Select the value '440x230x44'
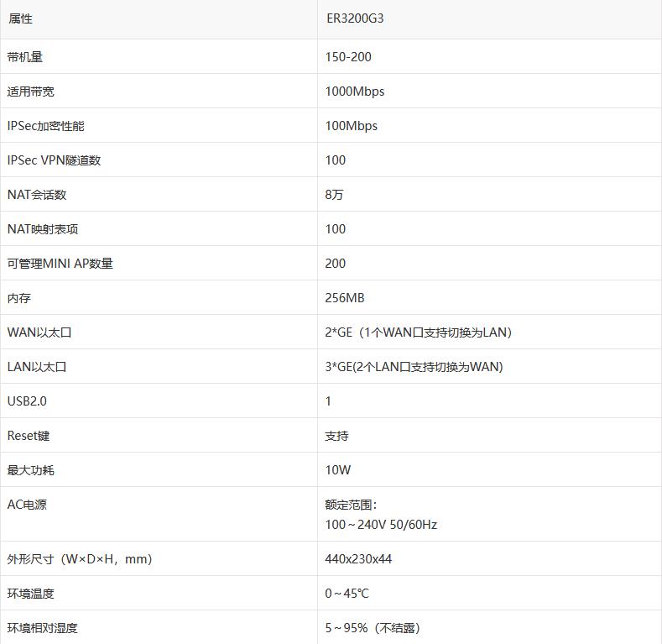 [358, 559]
